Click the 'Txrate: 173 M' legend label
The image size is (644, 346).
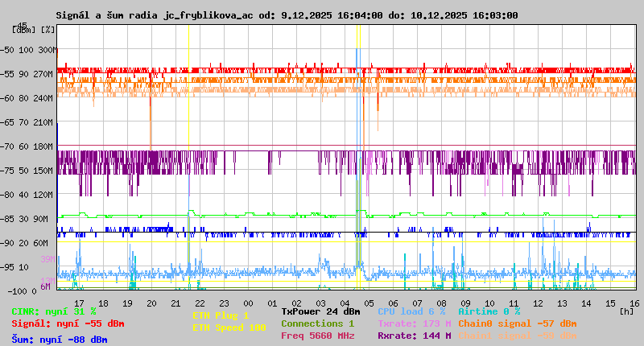point(415,323)
